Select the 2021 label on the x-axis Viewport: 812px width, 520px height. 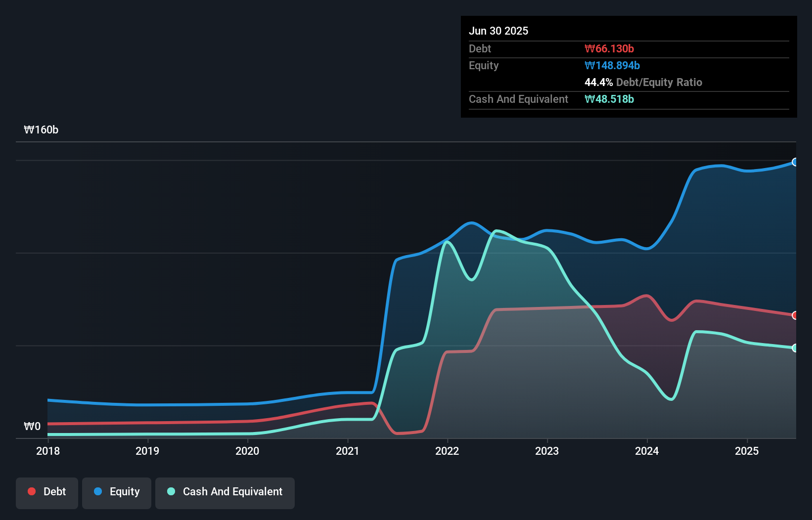348,451
